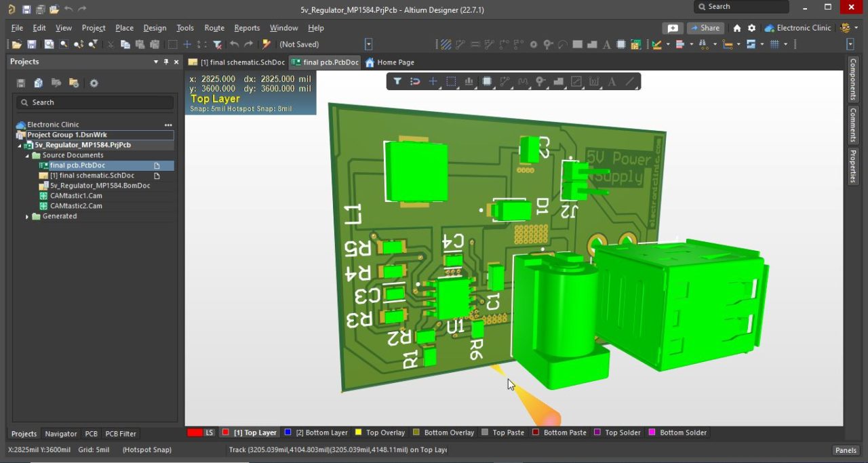Click the Electronic Clinic account button
The height and width of the screenshot is (463, 868).
[797, 28]
